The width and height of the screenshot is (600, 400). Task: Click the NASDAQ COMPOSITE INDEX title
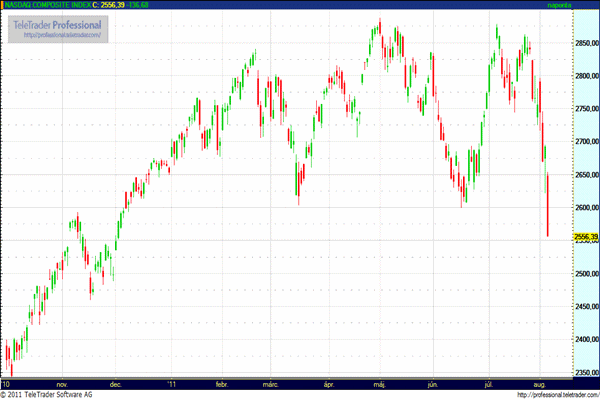tap(45, 6)
